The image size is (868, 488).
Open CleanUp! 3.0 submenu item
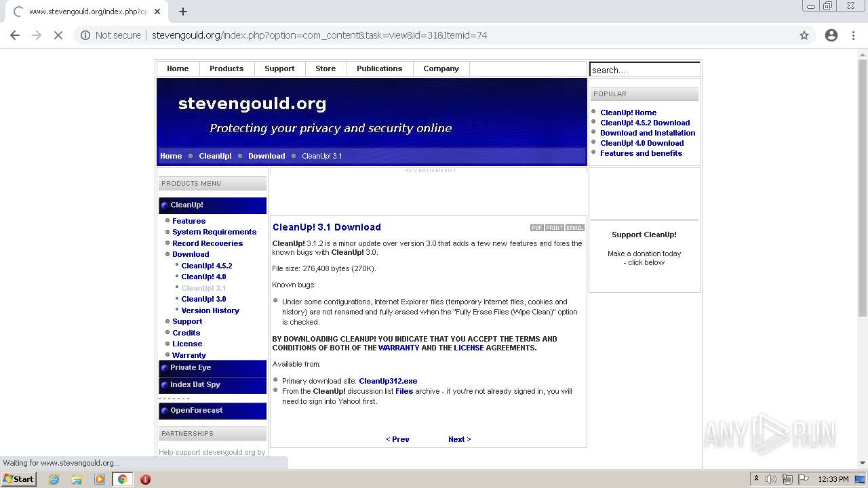pos(203,299)
